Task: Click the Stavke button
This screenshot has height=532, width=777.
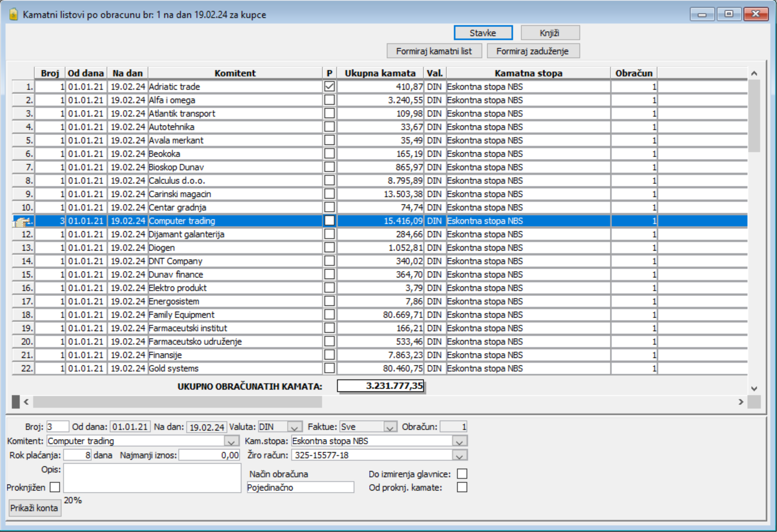Action: [x=483, y=33]
